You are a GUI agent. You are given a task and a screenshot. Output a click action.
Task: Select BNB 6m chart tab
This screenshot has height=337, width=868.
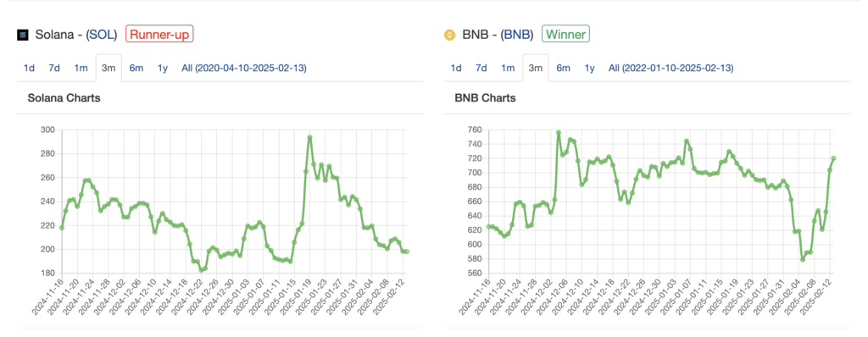563,68
